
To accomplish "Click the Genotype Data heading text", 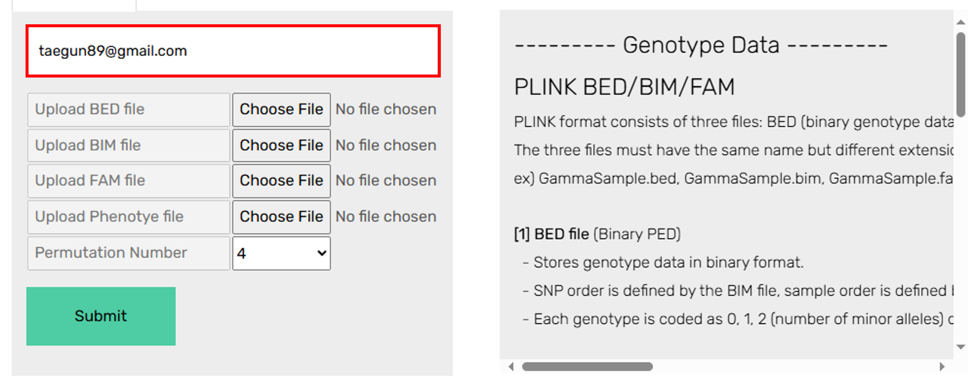I will pyautogui.click(x=701, y=45).
